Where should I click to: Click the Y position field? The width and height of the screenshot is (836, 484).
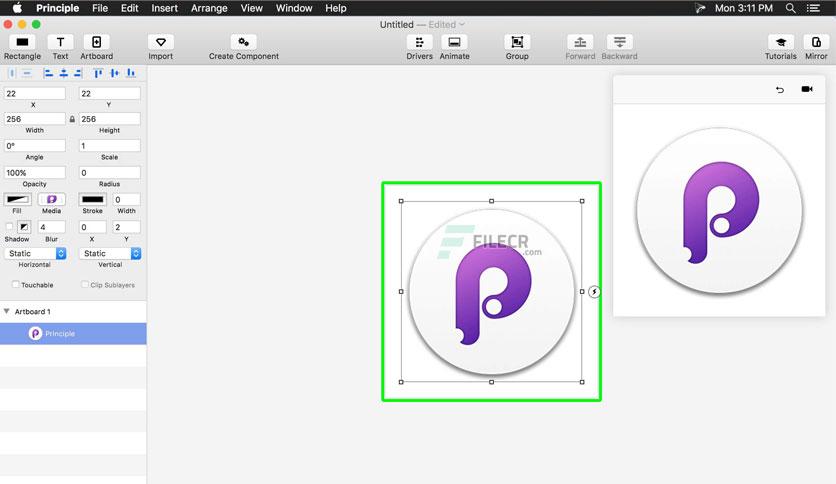[110, 93]
